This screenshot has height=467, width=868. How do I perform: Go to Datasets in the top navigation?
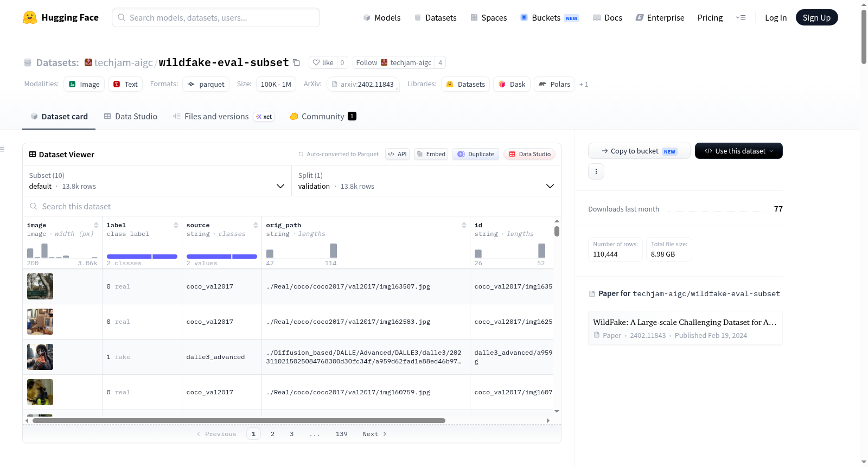pyautogui.click(x=435, y=18)
